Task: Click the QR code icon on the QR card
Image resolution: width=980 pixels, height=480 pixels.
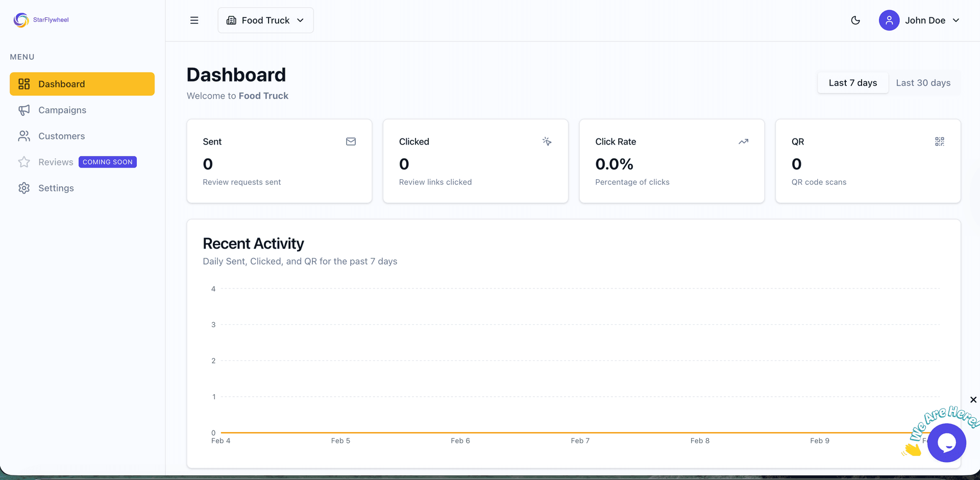Action: [x=940, y=141]
